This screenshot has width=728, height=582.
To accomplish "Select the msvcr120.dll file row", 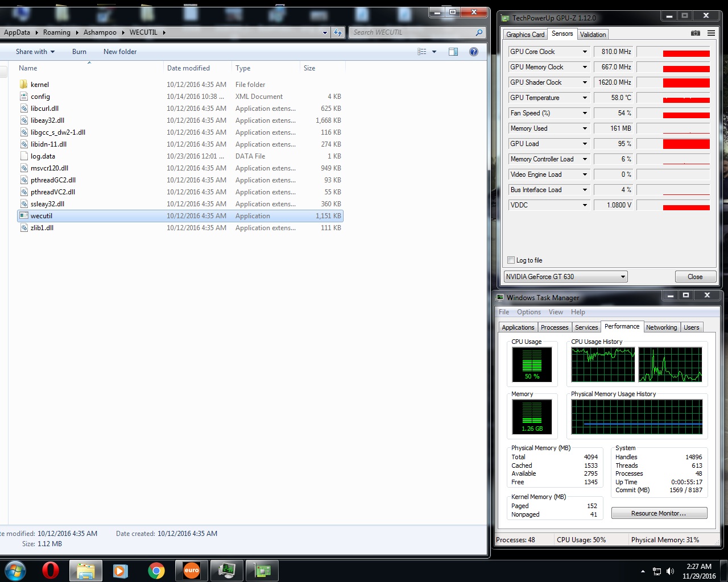I will [180, 168].
